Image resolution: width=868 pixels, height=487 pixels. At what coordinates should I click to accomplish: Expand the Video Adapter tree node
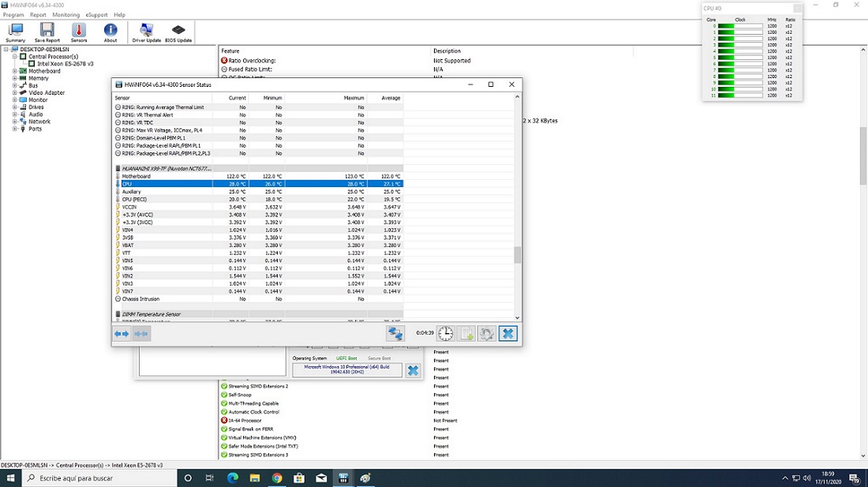(x=14, y=92)
